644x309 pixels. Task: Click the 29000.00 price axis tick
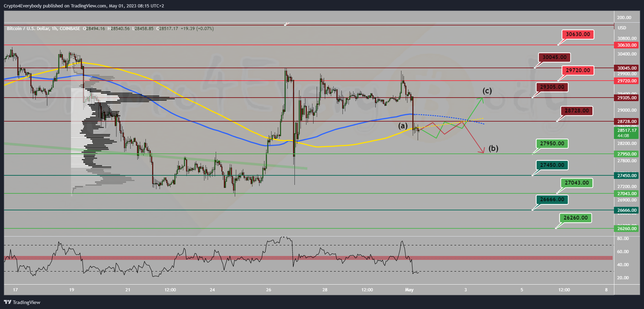point(627,110)
